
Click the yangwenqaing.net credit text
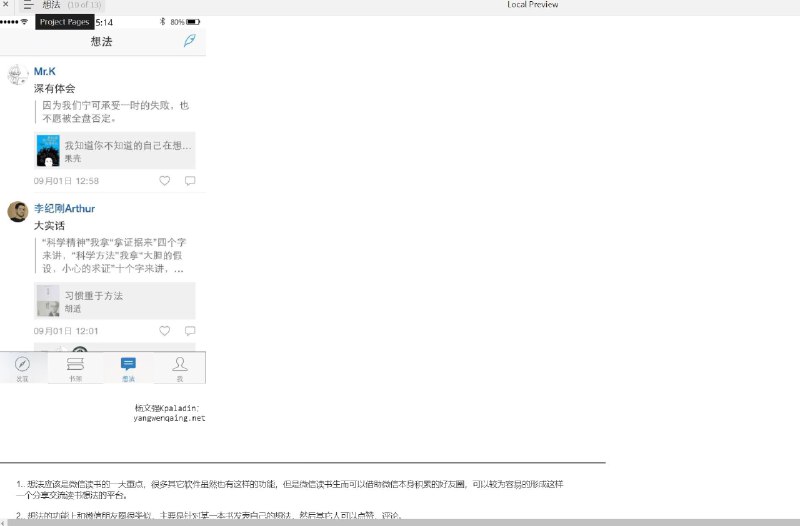point(169,418)
